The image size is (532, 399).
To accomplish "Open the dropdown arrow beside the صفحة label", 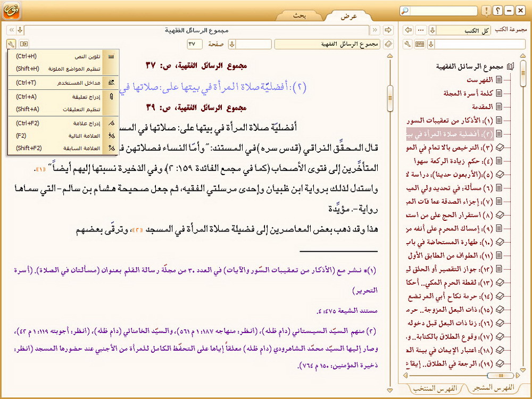I will click(x=232, y=44).
